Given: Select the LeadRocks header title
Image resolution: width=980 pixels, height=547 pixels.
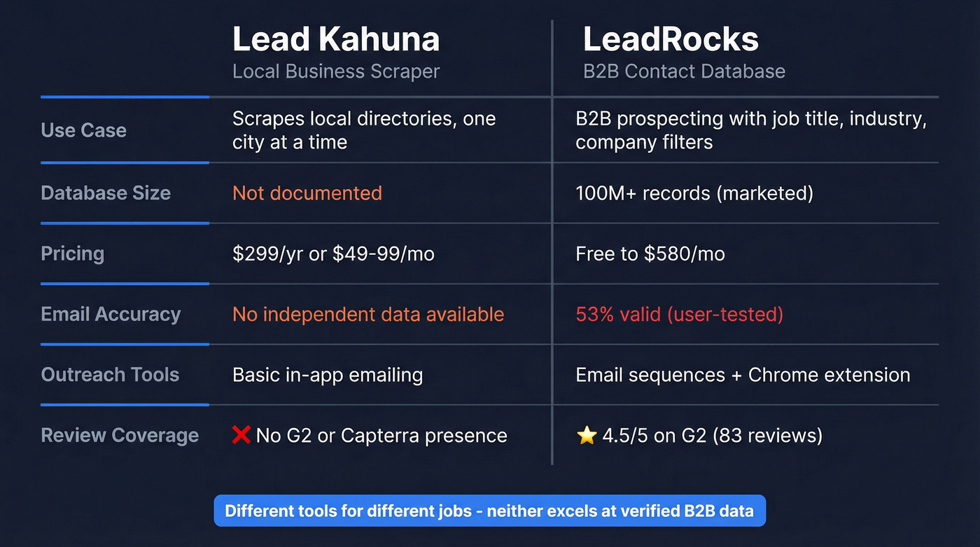Looking at the screenshot, I should (671, 39).
